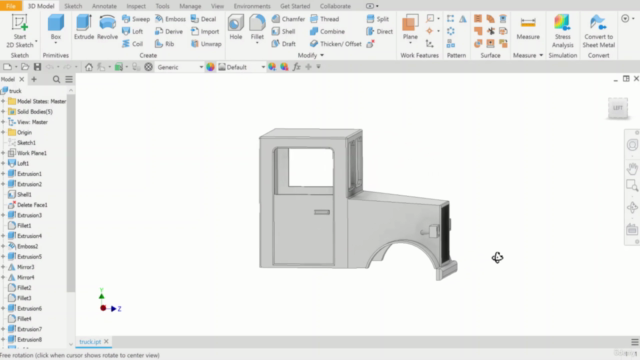This screenshot has height=360, width=640.
Task: Activate the Hole tool
Action: point(236,27)
